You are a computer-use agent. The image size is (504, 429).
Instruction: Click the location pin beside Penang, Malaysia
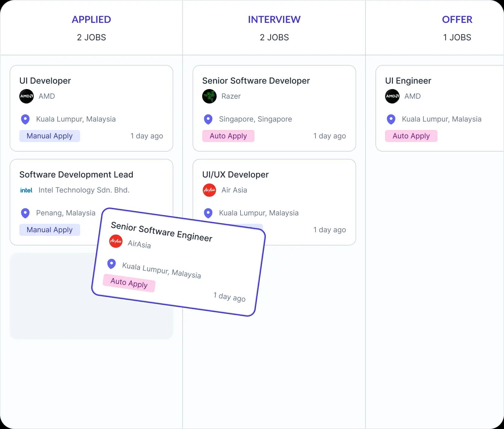[x=25, y=213]
